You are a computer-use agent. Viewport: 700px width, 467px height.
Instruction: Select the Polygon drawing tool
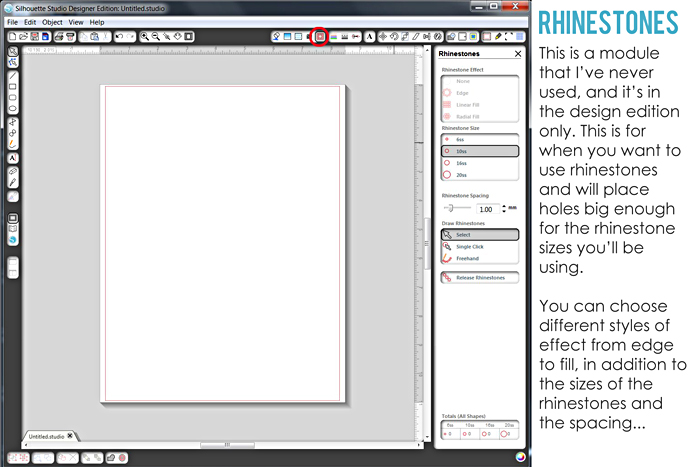coord(13,122)
